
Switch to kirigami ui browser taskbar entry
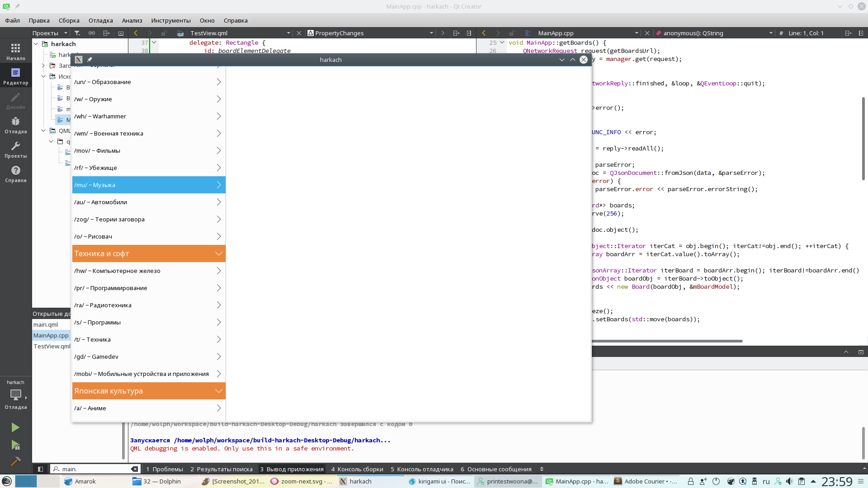[439, 481]
